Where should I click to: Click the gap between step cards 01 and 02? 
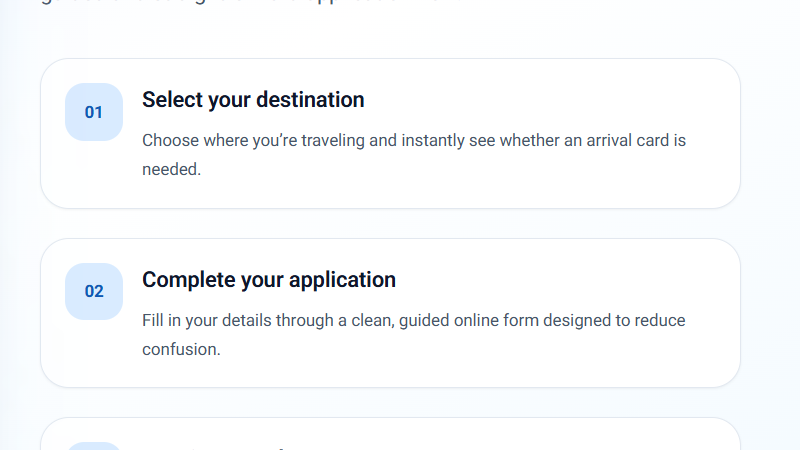390,223
